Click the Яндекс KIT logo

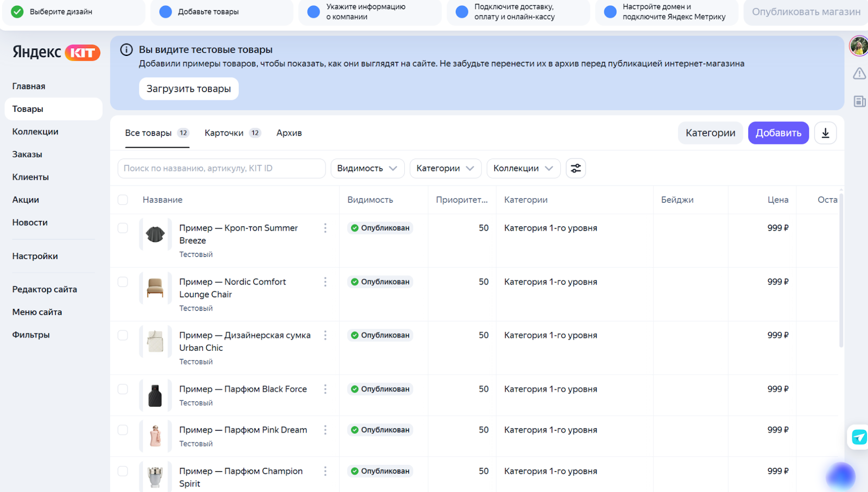pyautogui.click(x=56, y=52)
